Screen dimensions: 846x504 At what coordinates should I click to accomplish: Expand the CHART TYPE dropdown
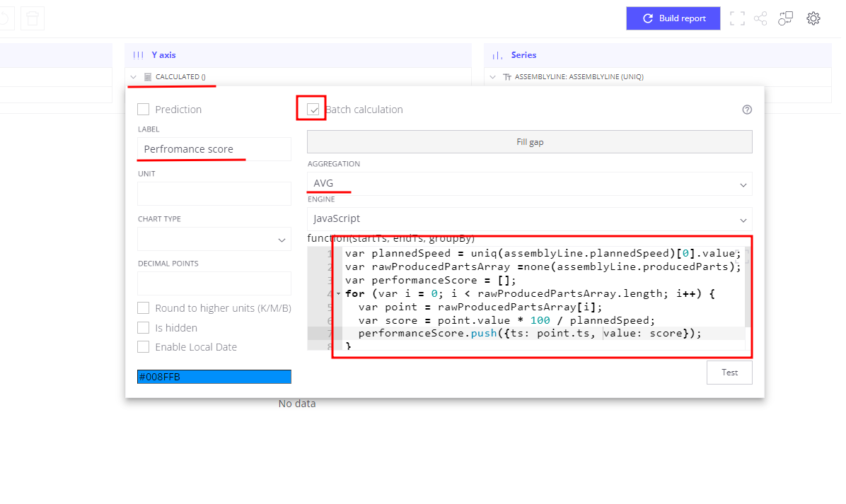pyautogui.click(x=214, y=239)
